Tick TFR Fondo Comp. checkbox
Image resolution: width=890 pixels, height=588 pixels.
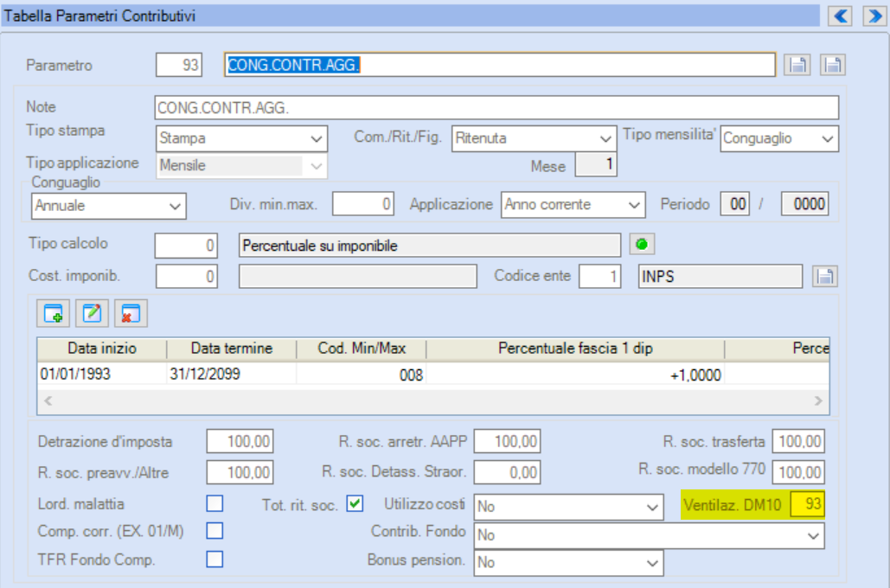tap(214, 559)
